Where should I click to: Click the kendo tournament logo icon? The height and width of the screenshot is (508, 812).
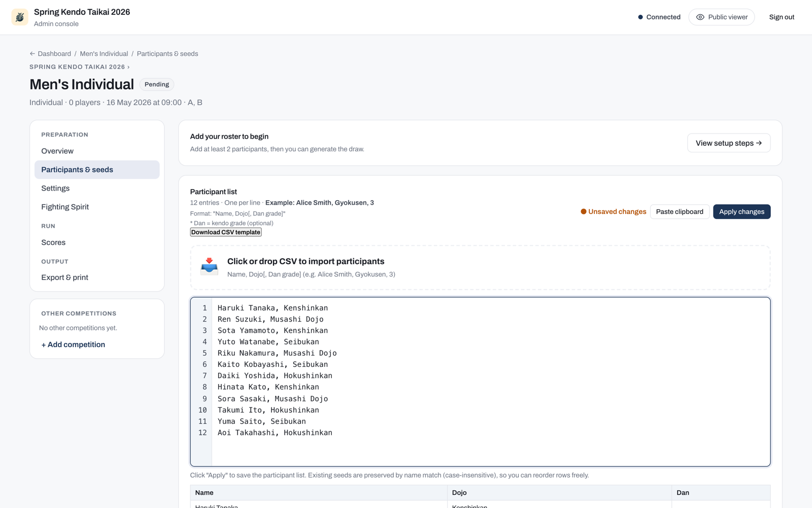(20, 17)
